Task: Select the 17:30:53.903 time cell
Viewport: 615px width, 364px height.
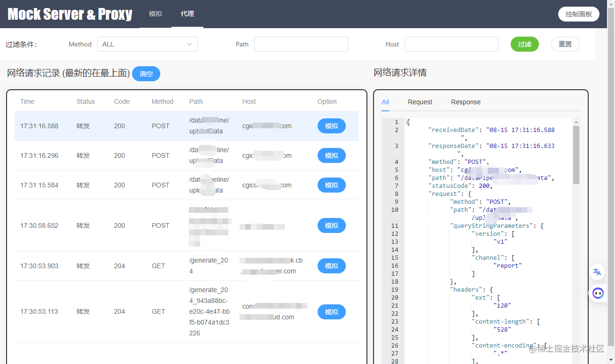Action: [39, 266]
